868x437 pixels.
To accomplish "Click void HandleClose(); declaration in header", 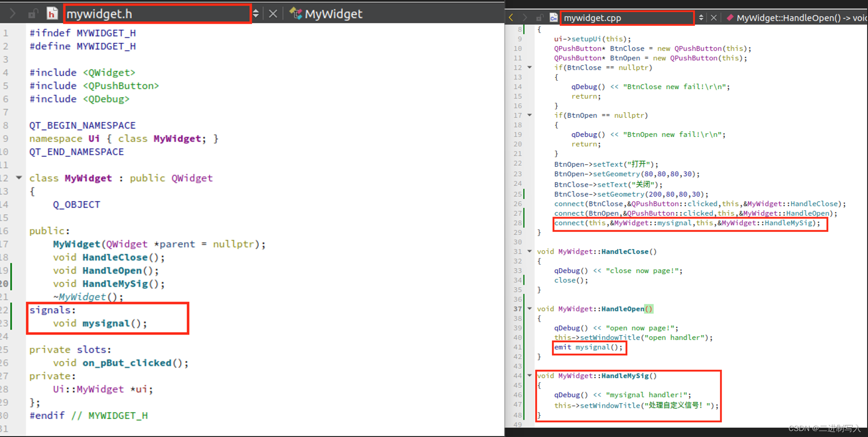I will (x=109, y=257).
